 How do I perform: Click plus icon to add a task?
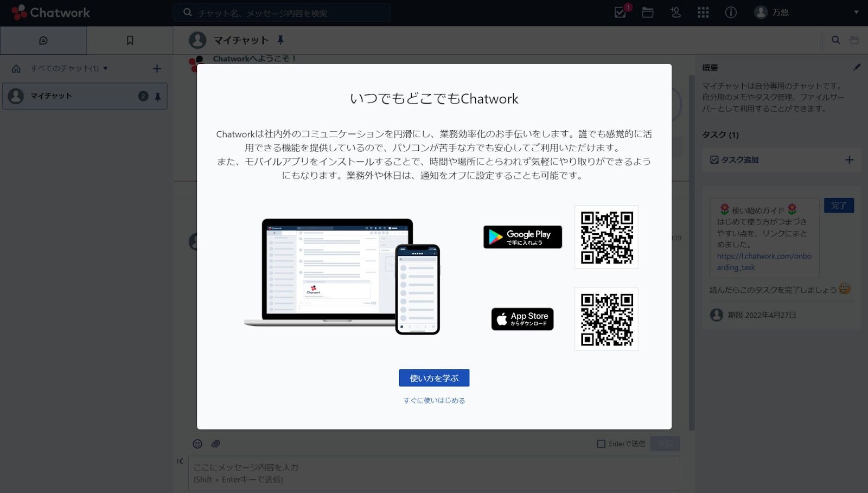850,160
